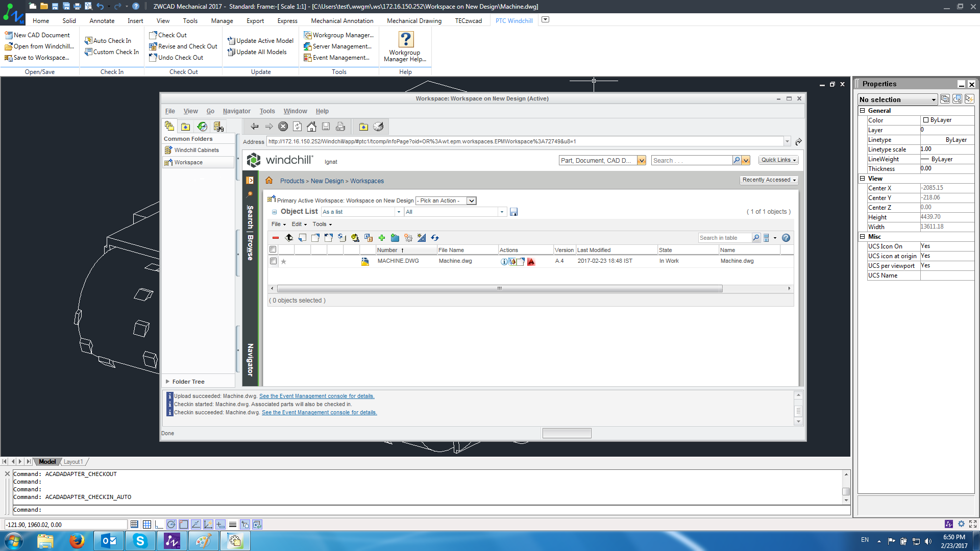The width and height of the screenshot is (980, 551).
Task: Open the 'As a list' view dropdown
Action: pyautogui.click(x=399, y=212)
